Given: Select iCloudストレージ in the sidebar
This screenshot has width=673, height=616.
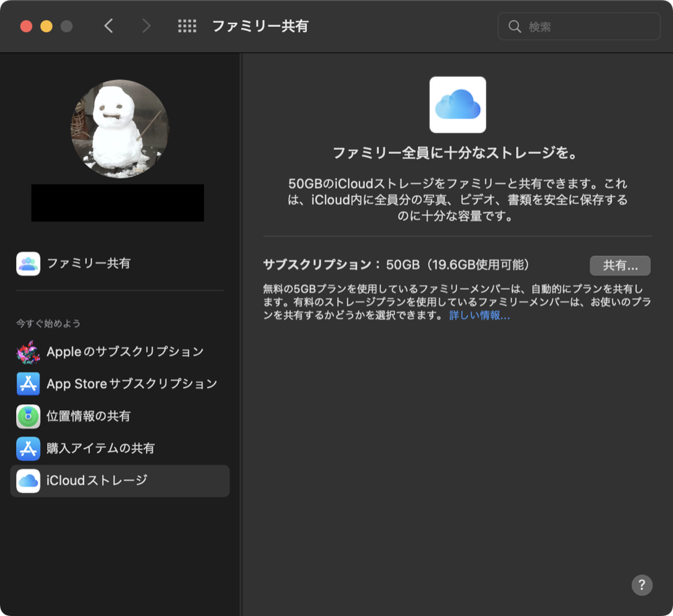Looking at the screenshot, I should [x=120, y=481].
